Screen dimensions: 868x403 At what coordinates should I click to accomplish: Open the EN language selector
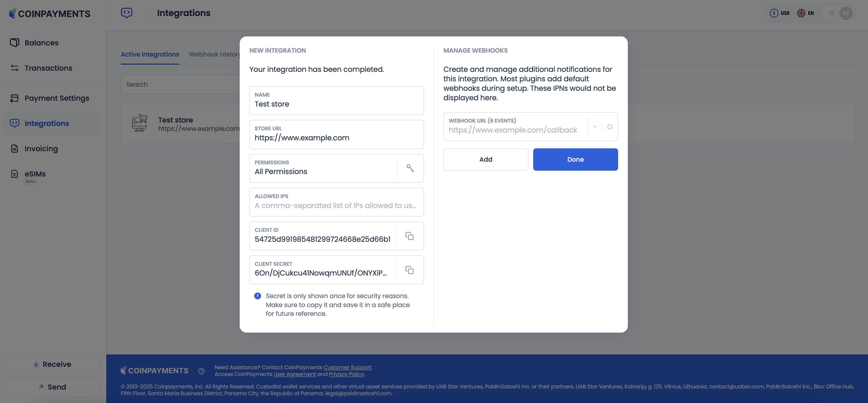point(805,13)
